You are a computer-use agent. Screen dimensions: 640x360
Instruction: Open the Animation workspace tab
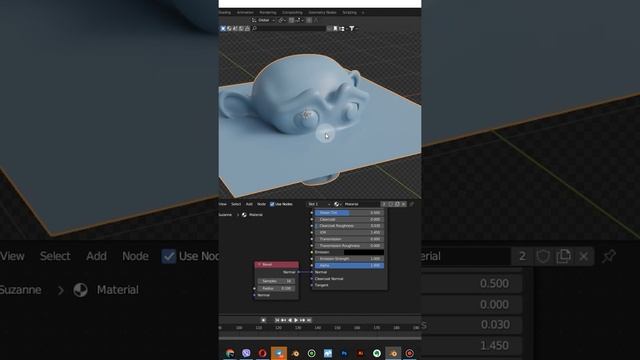pos(245,13)
